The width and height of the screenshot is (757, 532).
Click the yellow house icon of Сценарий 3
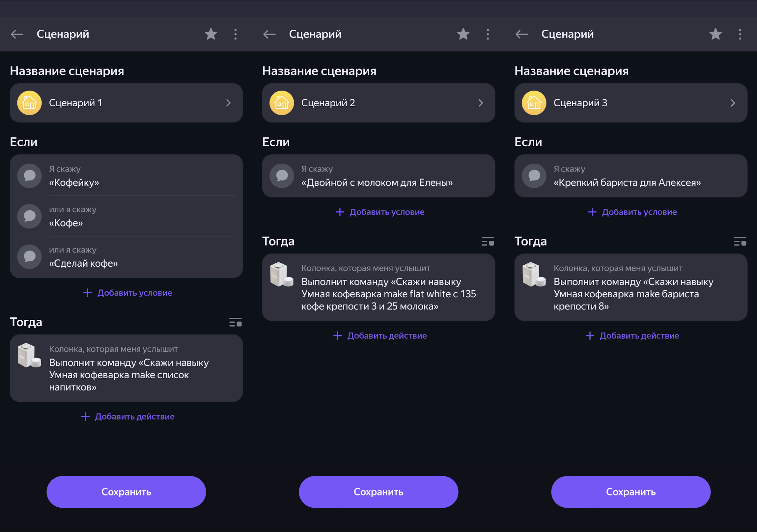(534, 103)
